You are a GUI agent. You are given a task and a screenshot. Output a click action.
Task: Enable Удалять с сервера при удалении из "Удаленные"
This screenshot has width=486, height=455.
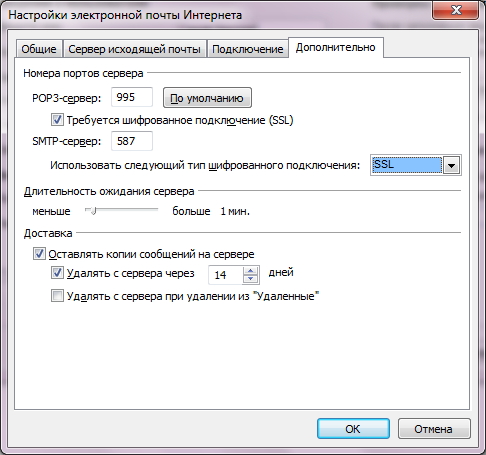click(57, 296)
